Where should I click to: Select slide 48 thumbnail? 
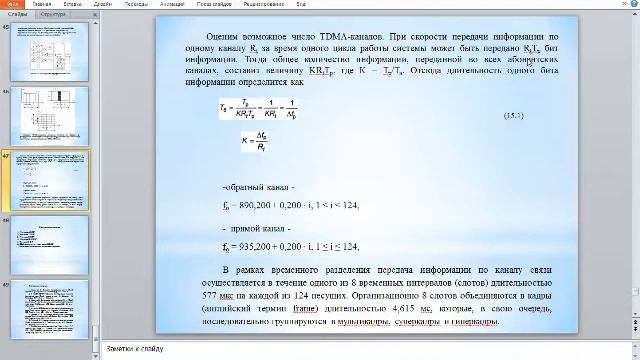(49, 245)
